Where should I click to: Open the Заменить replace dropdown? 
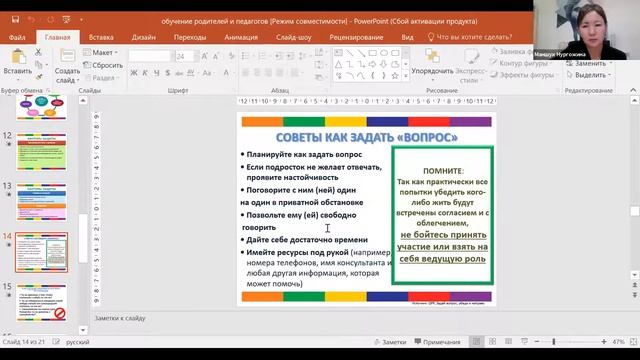589,64
